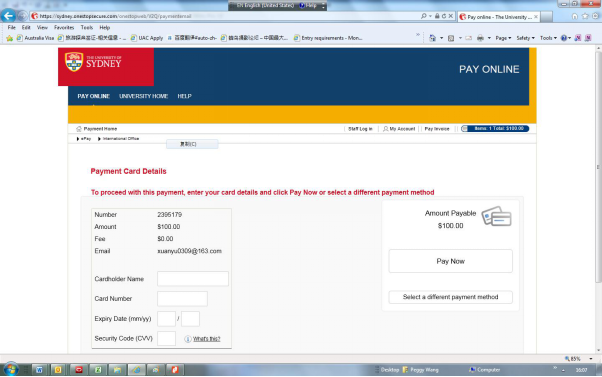Click the Windows Start orb

(x=11, y=370)
